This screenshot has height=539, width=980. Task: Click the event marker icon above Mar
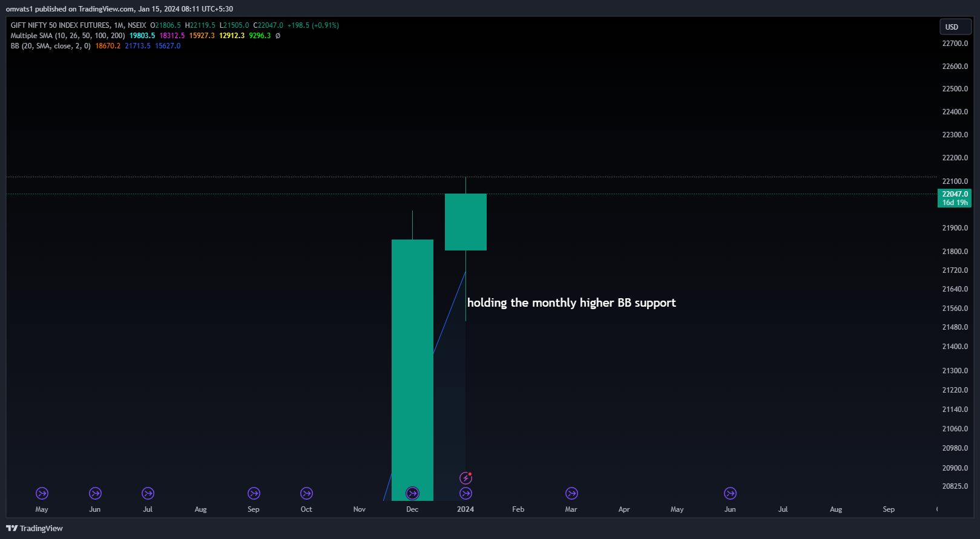coord(571,494)
